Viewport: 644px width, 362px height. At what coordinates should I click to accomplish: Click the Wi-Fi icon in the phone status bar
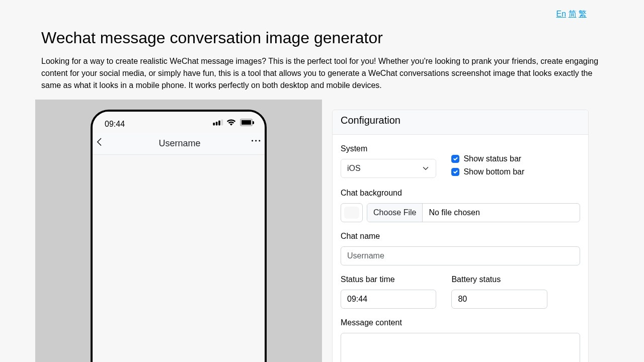pyautogui.click(x=231, y=123)
